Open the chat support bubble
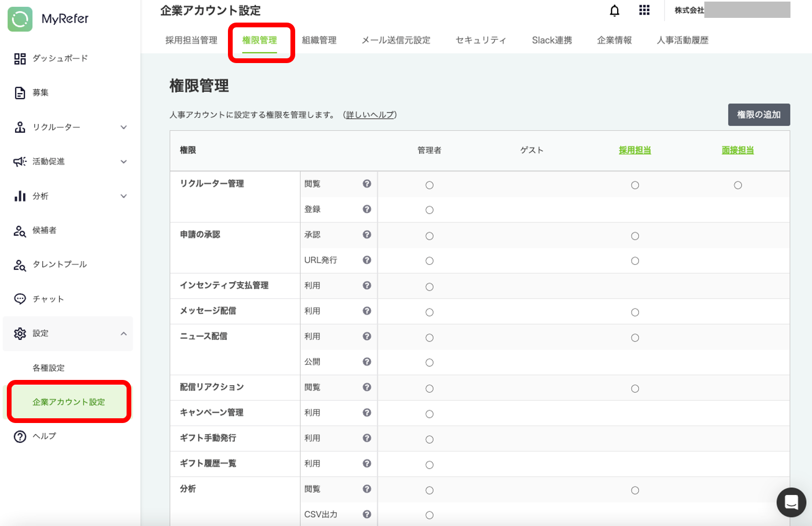Image resolution: width=812 pixels, height=526 pixels. tap(791, 502)
